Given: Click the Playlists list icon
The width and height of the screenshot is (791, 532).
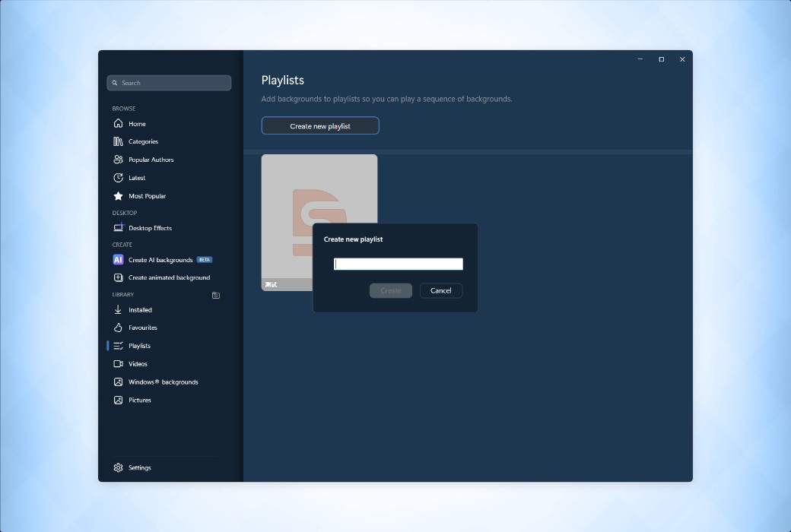Looking at the screenshot, I should point(118,346).
